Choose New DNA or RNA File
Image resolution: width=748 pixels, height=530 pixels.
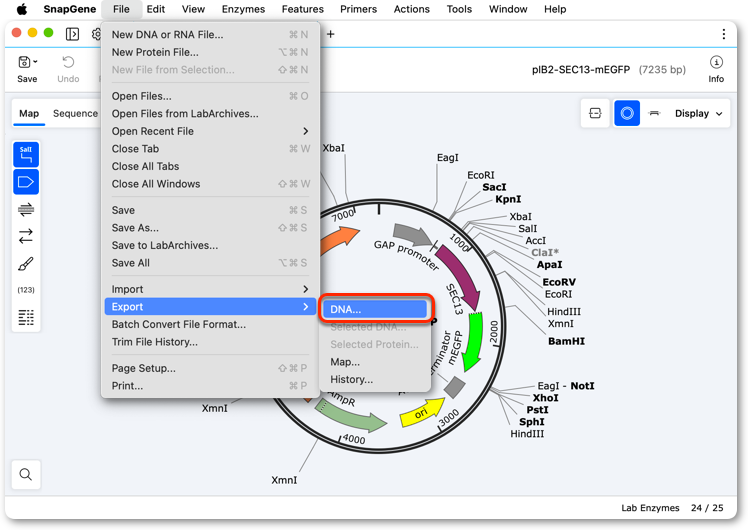click(x=210, y=35)
